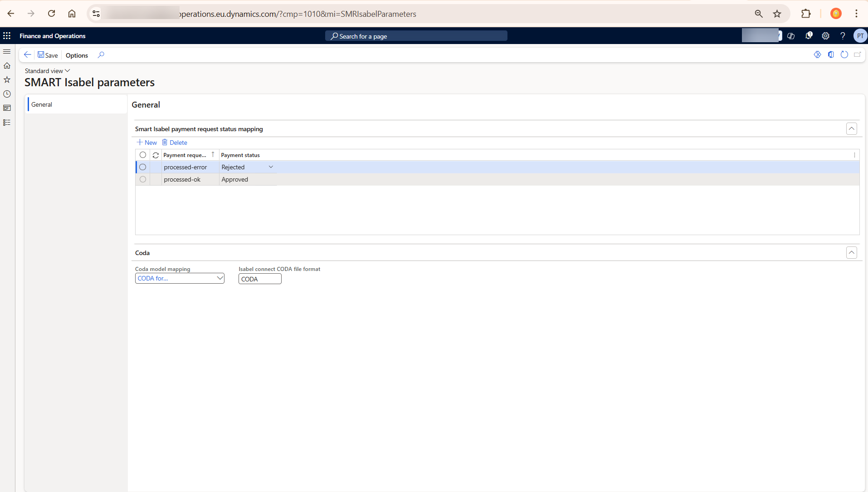Open Workspaces icon in the left sidebar
Viewport: 868px width, 492px height.
(x=7, y=108)
